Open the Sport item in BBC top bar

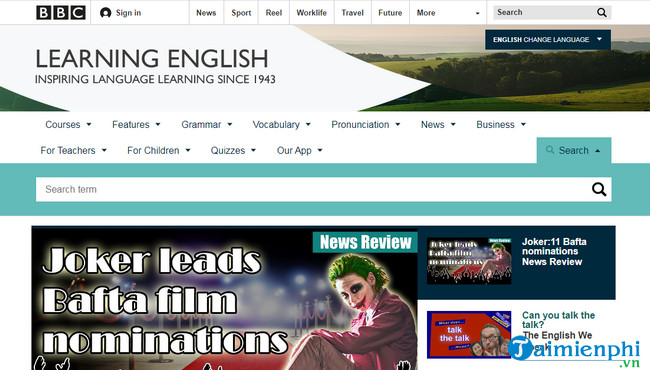[241, 13]
